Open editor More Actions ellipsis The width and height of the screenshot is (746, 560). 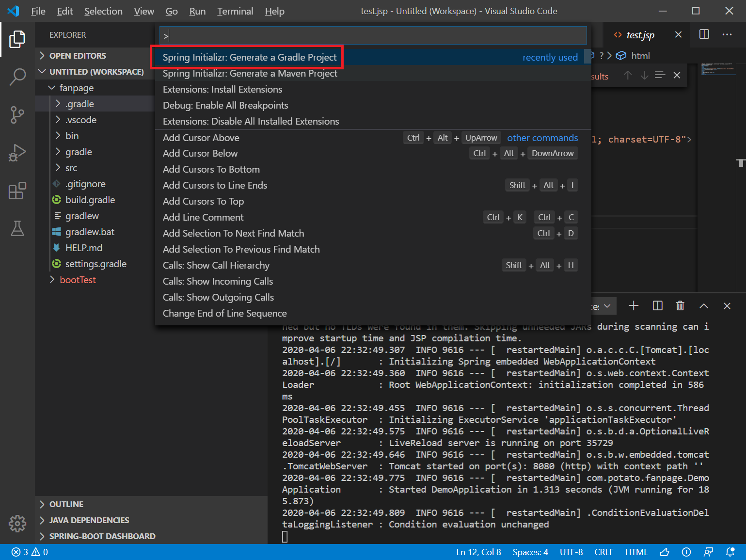(727, 34)
